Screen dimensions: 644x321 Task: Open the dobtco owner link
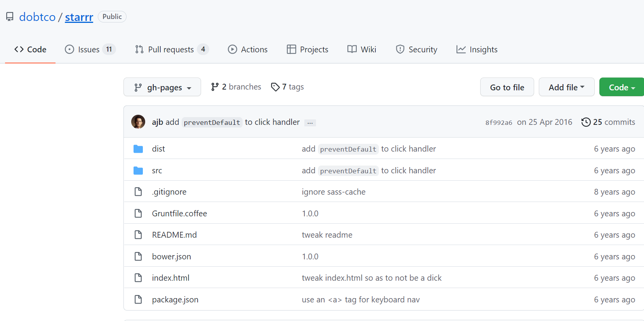click(x=37, y=17)
